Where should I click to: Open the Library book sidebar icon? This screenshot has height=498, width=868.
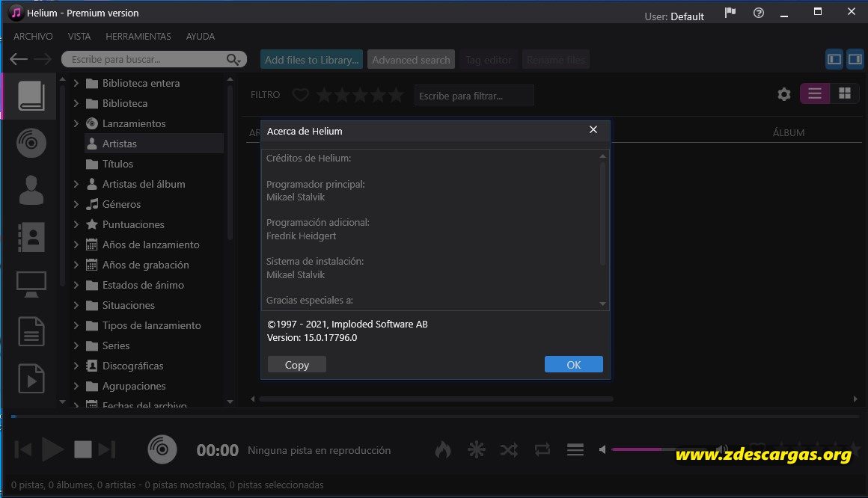point(31,96)
